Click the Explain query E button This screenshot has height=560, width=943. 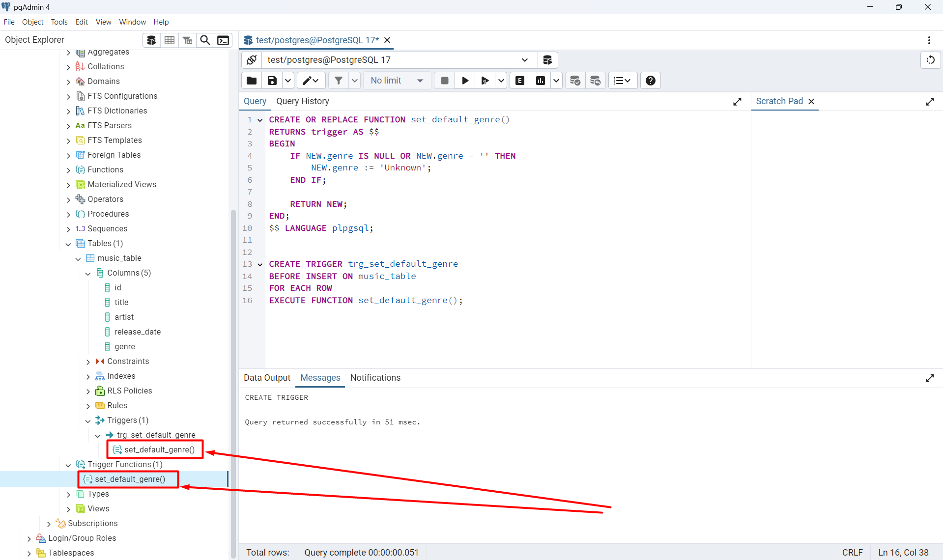coord(520,81)
